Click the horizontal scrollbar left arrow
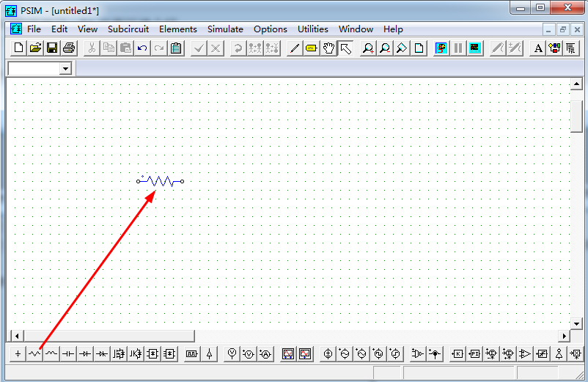 (x=17, y=336)
